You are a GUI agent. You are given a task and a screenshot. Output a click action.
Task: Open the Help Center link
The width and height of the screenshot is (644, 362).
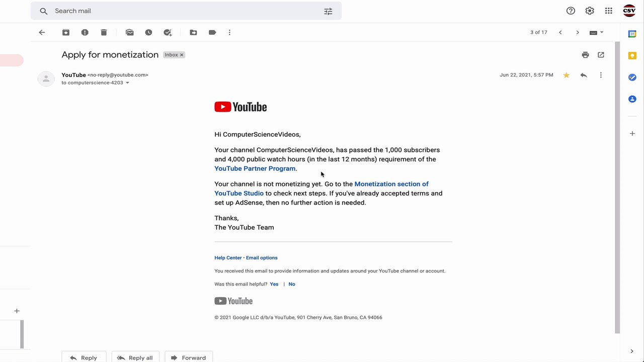pos(228,258)
